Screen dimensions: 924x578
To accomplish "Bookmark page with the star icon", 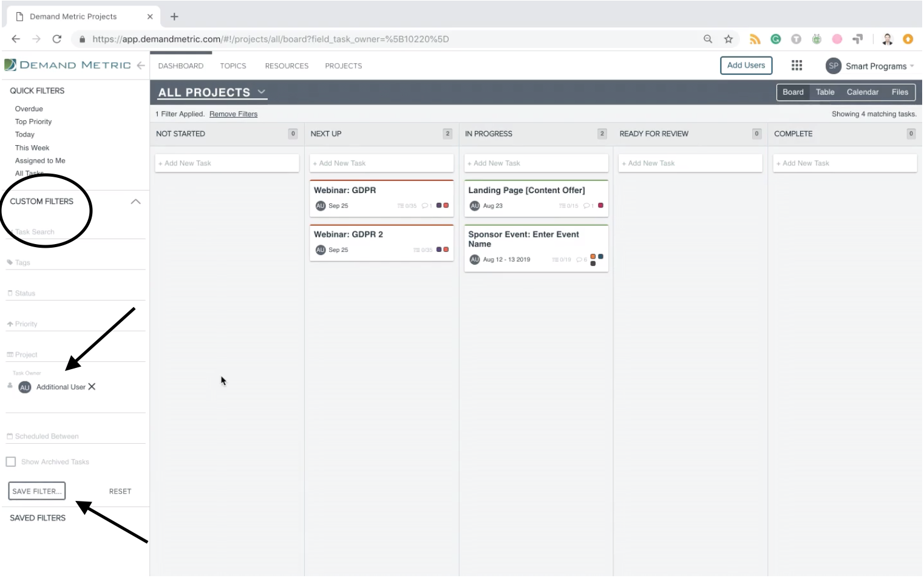I will coord(729,39).
